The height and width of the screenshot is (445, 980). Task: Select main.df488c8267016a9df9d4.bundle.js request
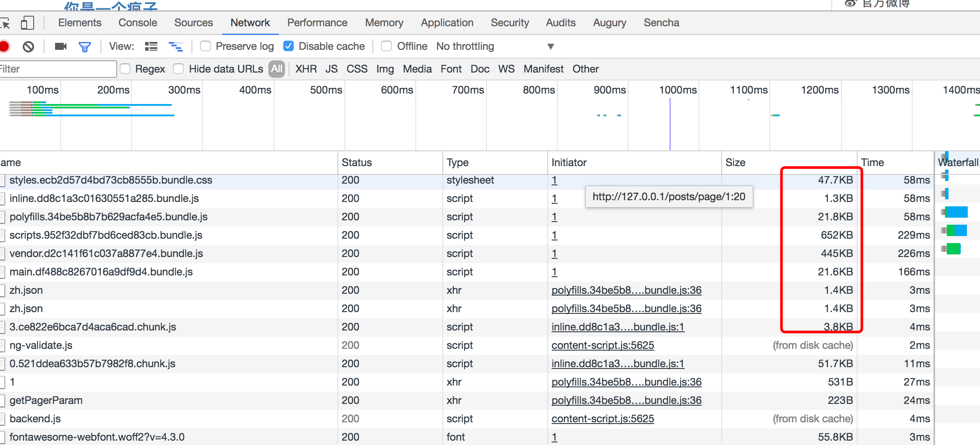(x=101, y=272)
